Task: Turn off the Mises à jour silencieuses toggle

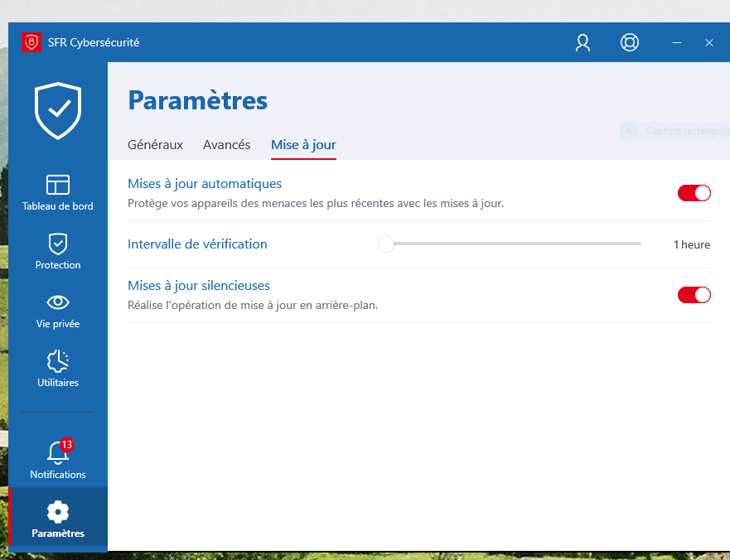Action: pyautogui.click(x=694, y=295)
